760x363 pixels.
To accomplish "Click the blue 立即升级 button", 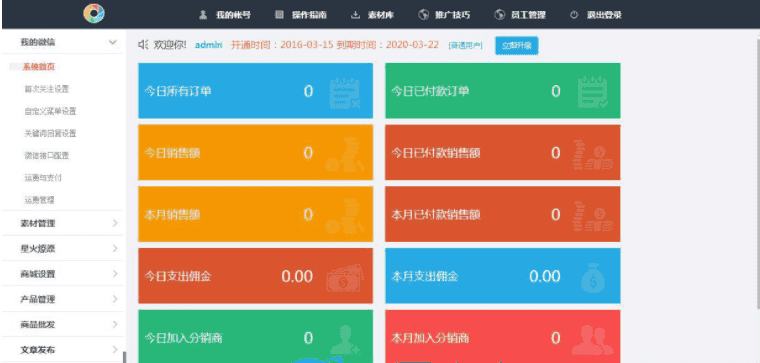I will coord(516,46).
